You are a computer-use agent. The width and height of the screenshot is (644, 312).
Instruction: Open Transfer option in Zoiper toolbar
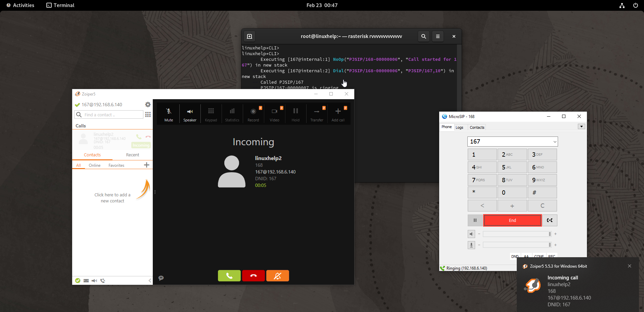317,114
